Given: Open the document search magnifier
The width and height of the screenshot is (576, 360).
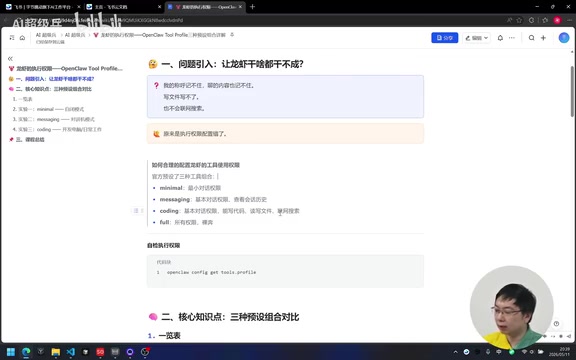Looking at the screenshot, I should pos(531,38).
